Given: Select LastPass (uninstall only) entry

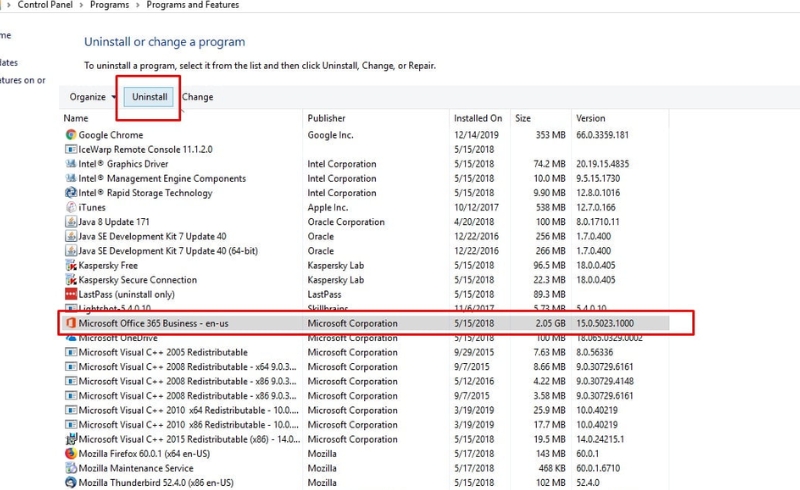Looking at the screenshot, I should [127, 295].
